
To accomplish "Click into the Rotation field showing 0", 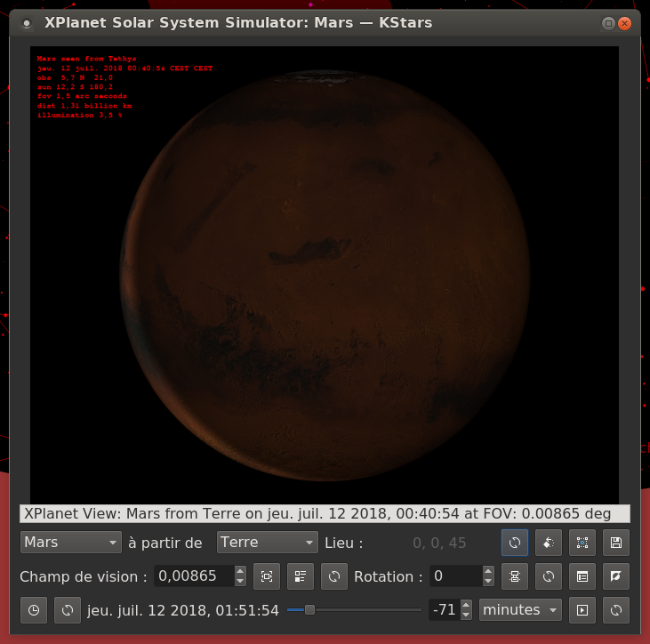I will pos(456,576).
